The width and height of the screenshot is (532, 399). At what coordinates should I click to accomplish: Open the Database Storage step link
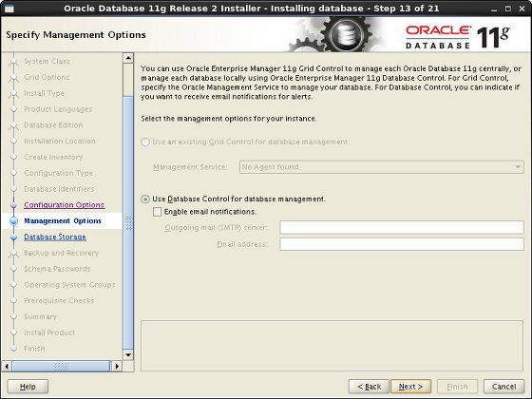[x=55, y=237]
